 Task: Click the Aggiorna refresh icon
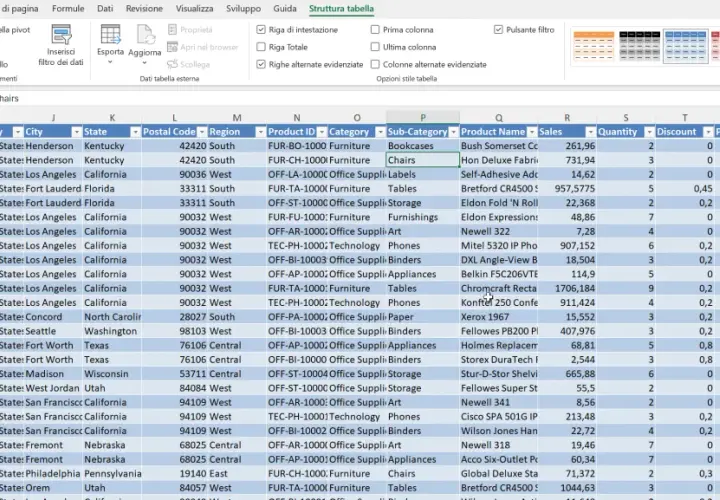coord(145,35)
